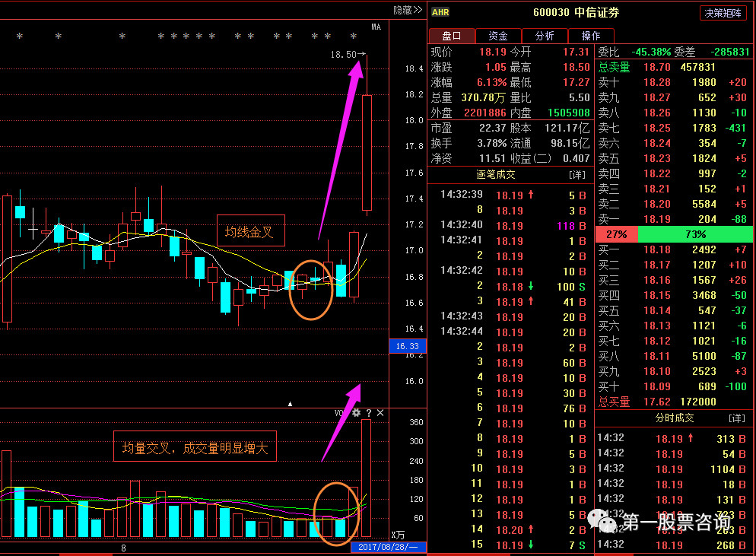Click the 73% green buy ratio bar
This screenshot has width=756, height=556.
(x=695, y=234)
